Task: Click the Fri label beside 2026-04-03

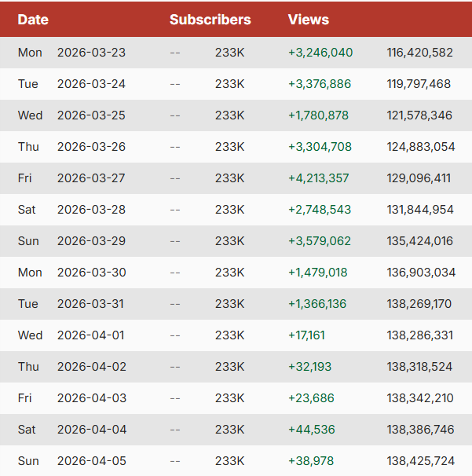Action: coord(24,398)
